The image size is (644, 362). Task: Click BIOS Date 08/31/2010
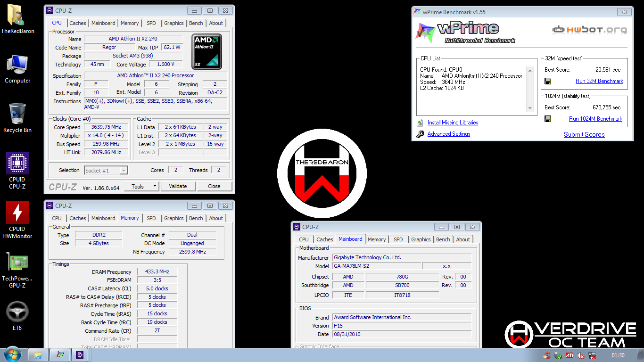coord(402,334)
